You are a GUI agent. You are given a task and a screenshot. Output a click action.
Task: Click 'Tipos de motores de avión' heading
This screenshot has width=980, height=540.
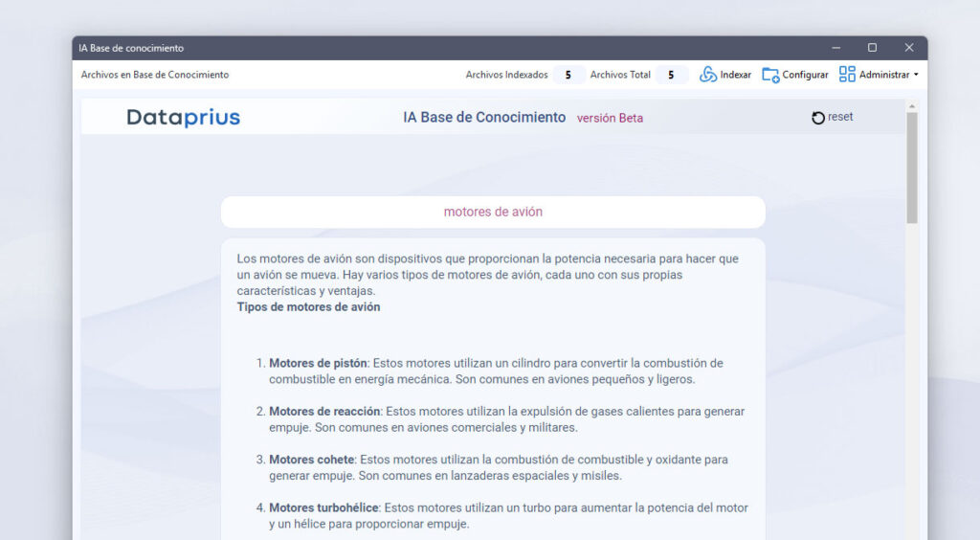pos(308,307)
